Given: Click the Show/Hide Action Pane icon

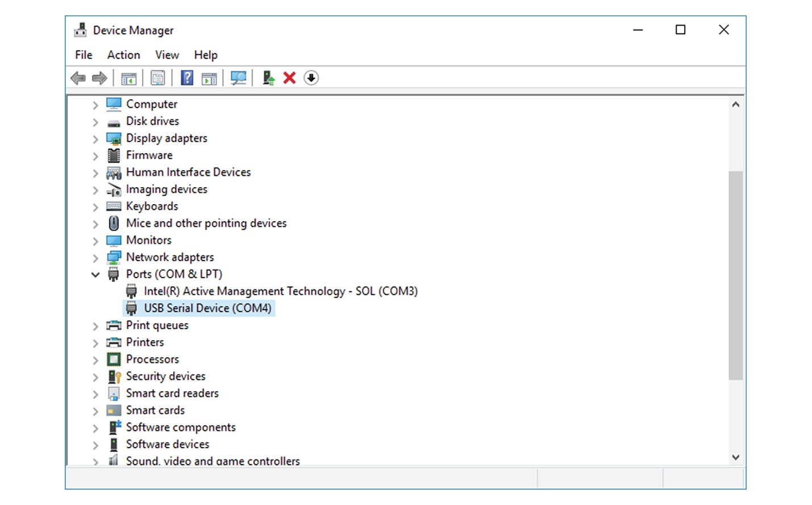Looking at the screenshot, I should (209, 78).
